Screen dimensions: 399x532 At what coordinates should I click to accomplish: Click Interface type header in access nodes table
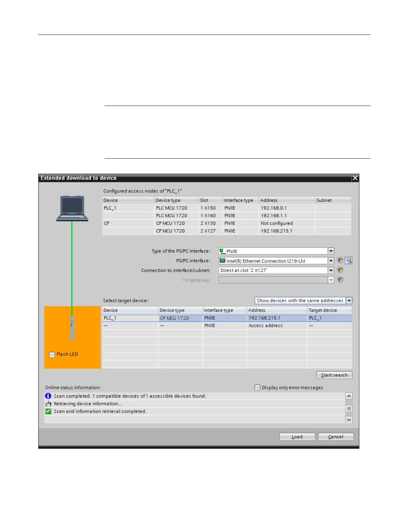pyautogui.click(x=241, y=200)
